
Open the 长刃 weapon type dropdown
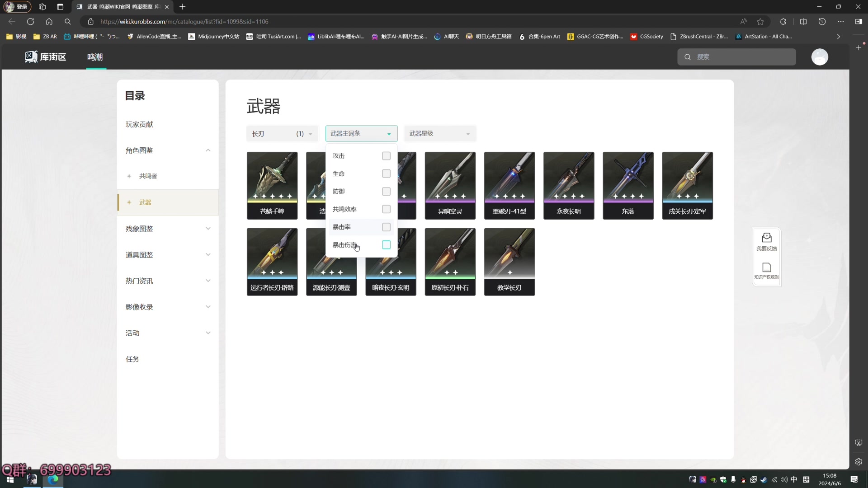pos(283,134)
